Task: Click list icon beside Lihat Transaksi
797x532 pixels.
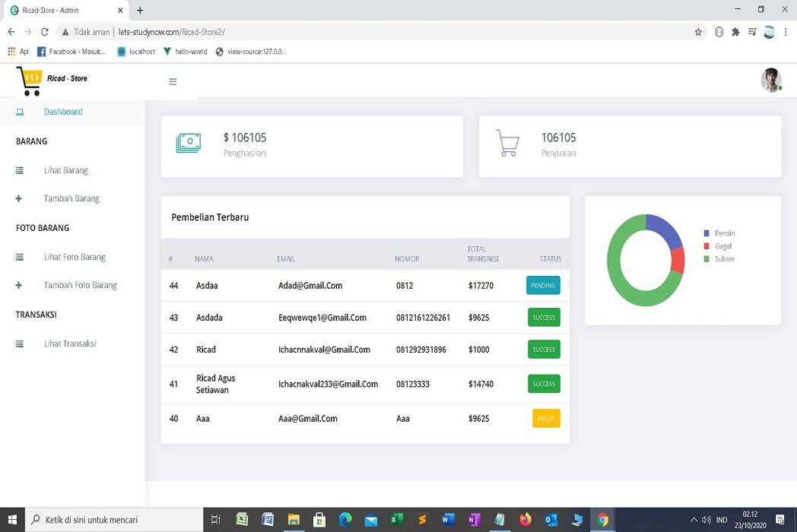Action: click(x=19, y=344)
